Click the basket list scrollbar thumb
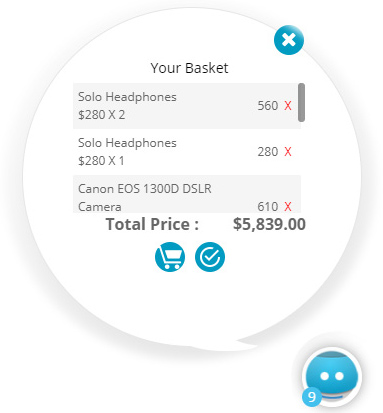The height and width of the screenshot is (413, 383). pos(301,102)
